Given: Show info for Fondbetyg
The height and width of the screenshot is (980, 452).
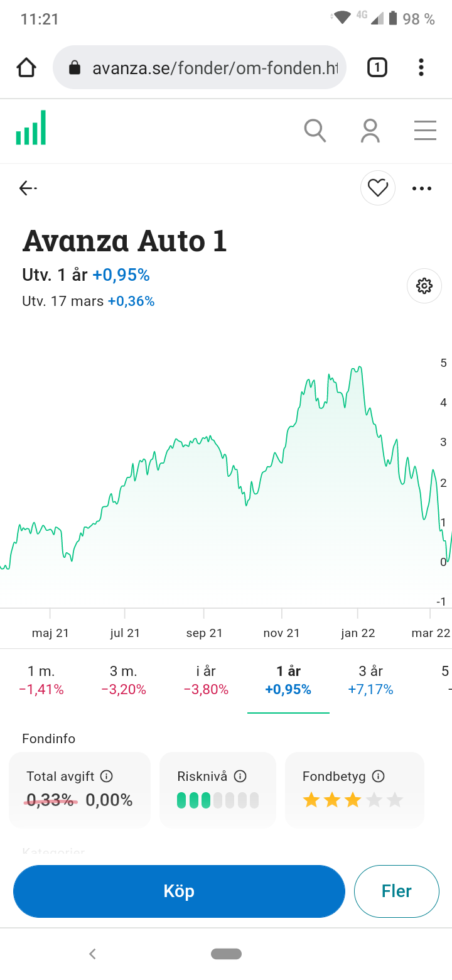Looking at the screenshot, I should click(378, 776).
